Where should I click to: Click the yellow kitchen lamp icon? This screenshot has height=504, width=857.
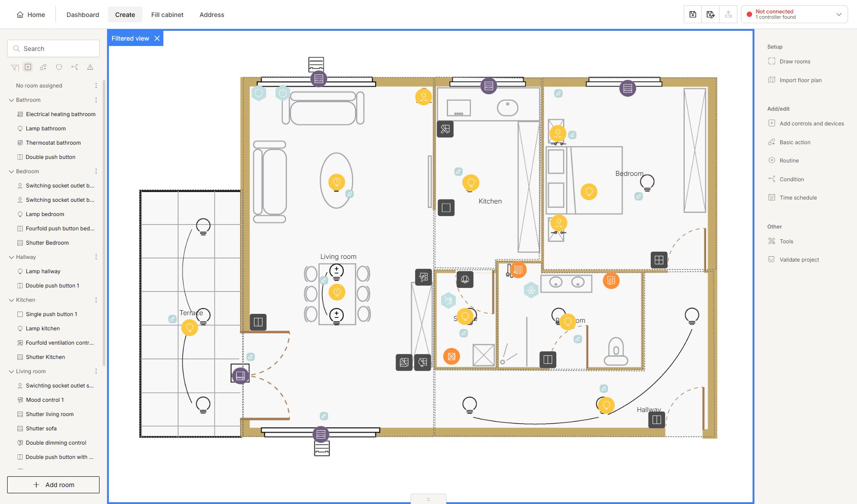[x=470, y=183]
